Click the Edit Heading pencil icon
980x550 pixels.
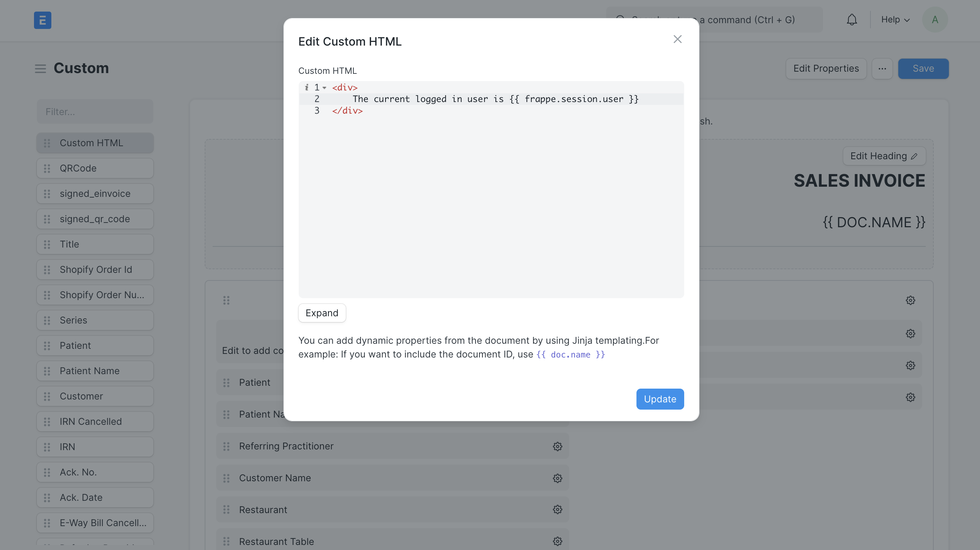[x=914, y=156]
